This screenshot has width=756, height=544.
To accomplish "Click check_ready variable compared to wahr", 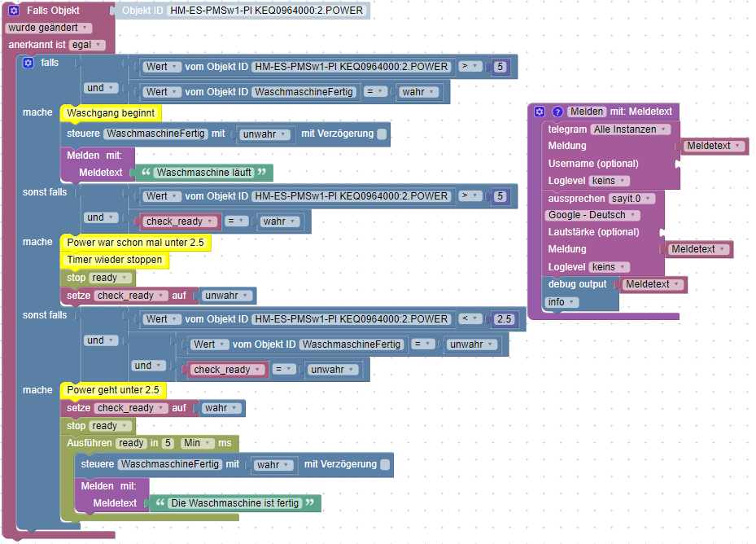I will (x=178, y=222).
